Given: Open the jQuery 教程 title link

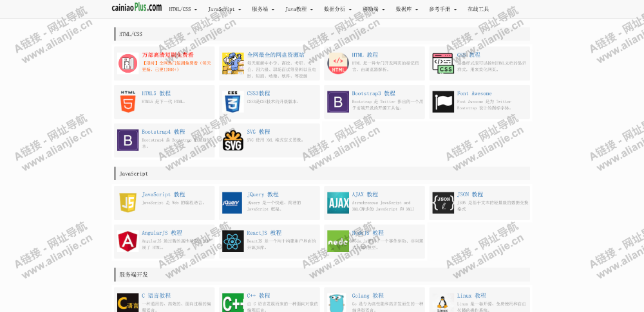Looking at the screenshot, I should [263, 194].
